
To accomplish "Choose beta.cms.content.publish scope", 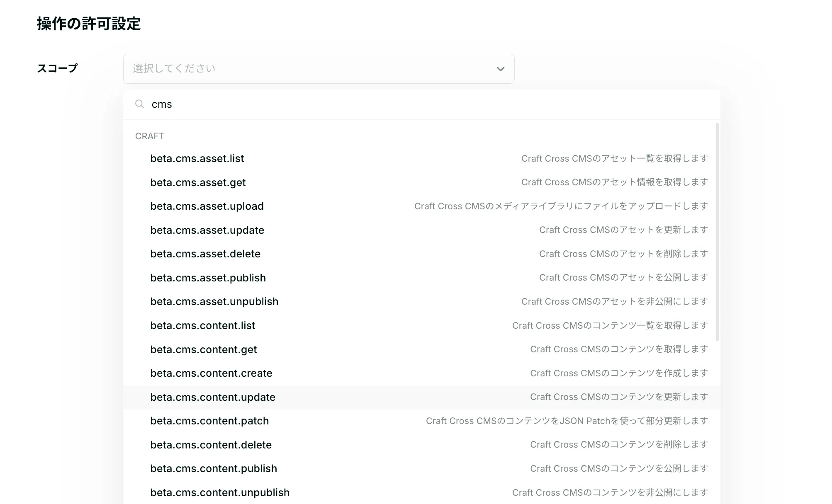I will tap(421, 468).
